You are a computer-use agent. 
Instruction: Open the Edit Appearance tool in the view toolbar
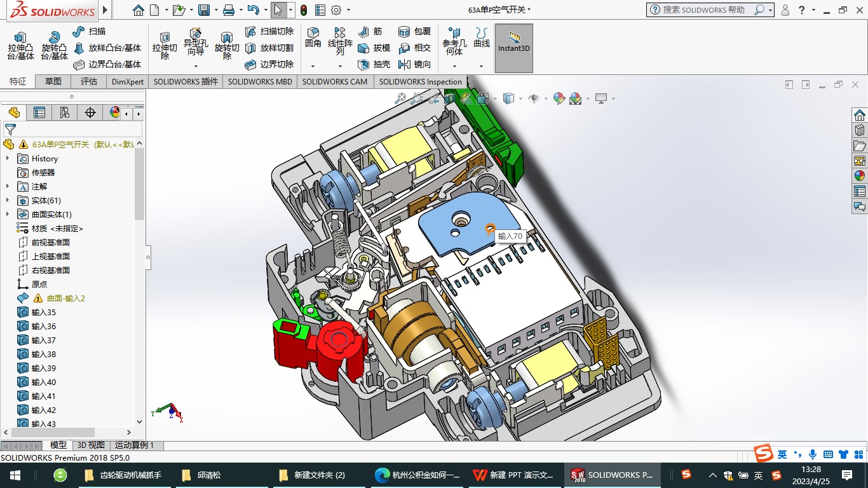(x=559, y=98)
